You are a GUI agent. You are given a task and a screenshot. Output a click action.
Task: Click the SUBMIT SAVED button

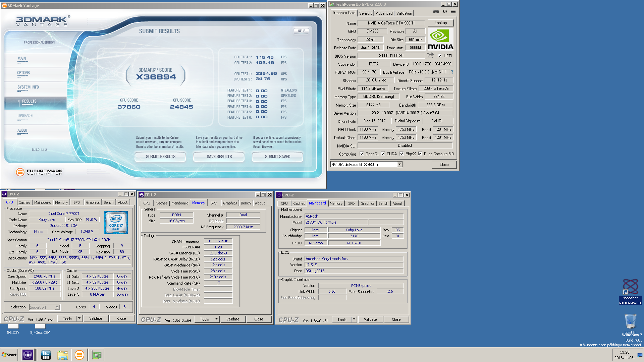pos(278,157)
